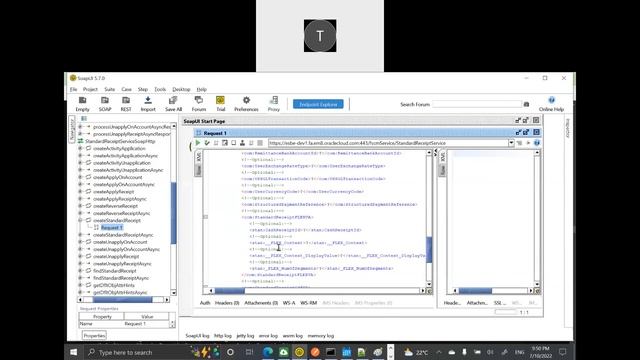Click the help icon right of endpoint field
Image resolution: width=640 pixels, height=360 pixels.
tap(537, 143)
